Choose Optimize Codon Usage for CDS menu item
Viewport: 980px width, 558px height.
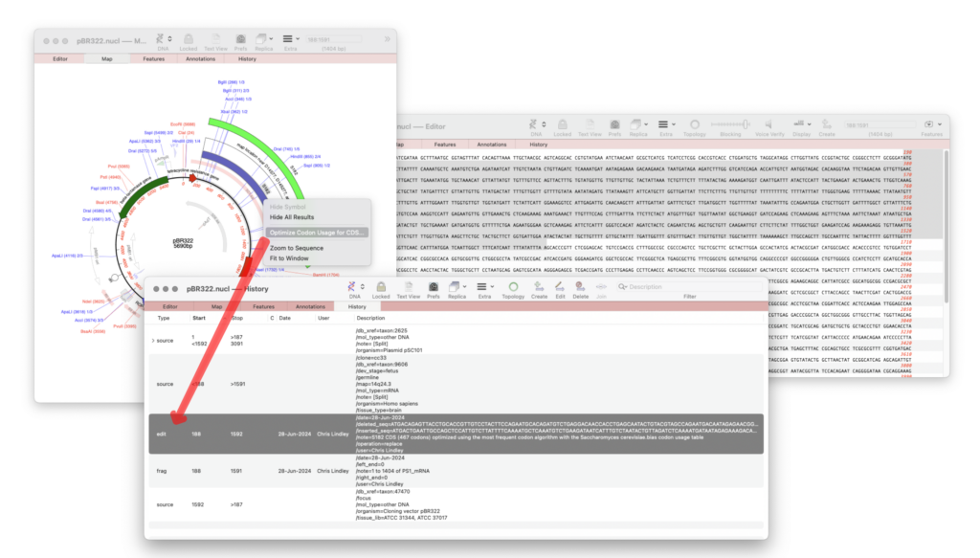pyautogui.click(x=316, y=233)
